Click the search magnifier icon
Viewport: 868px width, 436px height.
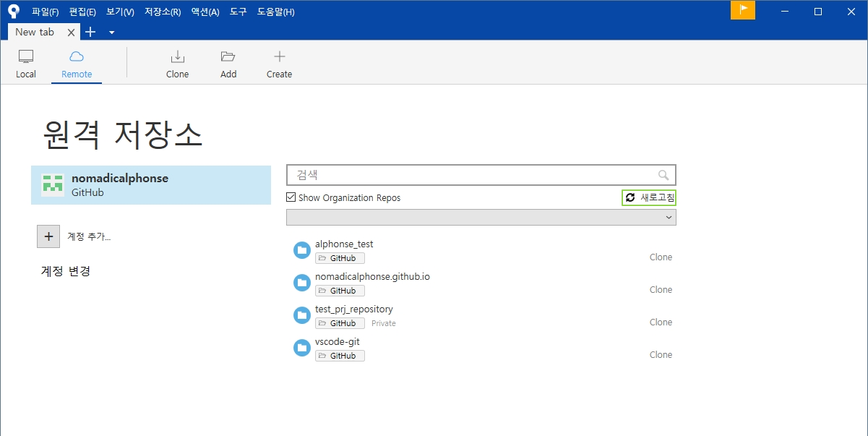(x=663, y=175)
